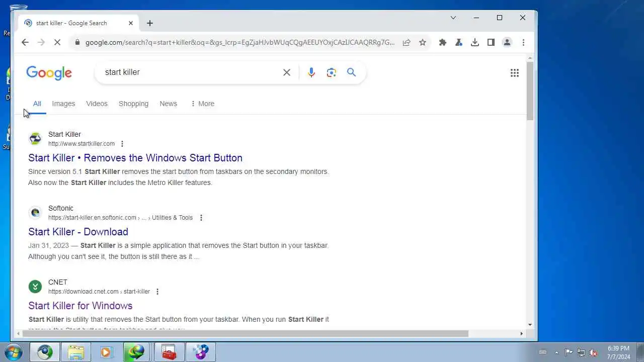
Task: Open the Start Killer - Download link
Action: (x=78, y=232)
